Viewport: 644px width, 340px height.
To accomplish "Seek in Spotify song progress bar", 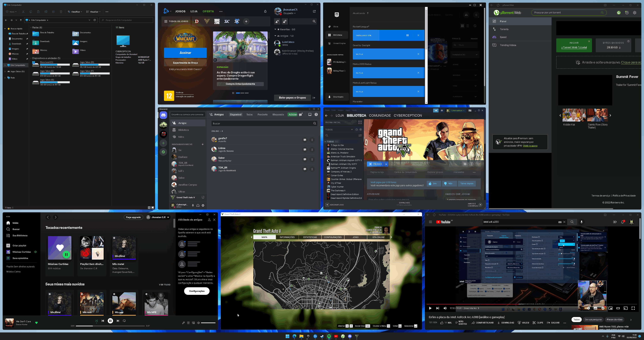I will point(110,326).
